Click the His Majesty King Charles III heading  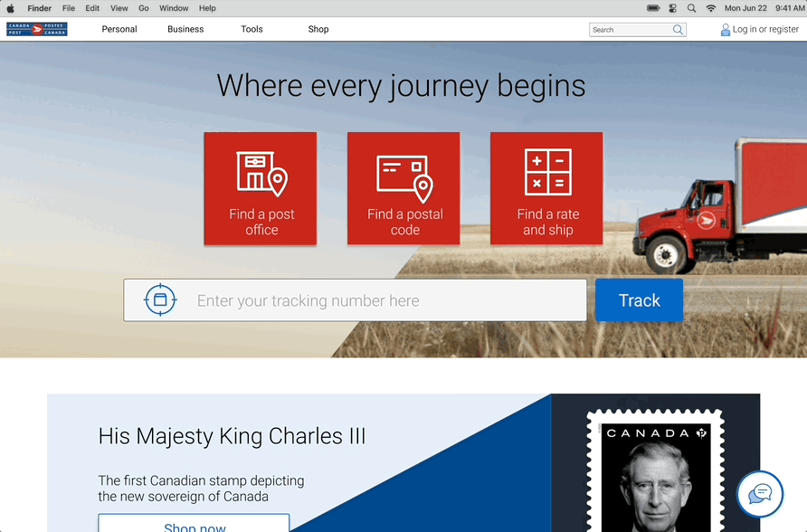pos(233,436)
